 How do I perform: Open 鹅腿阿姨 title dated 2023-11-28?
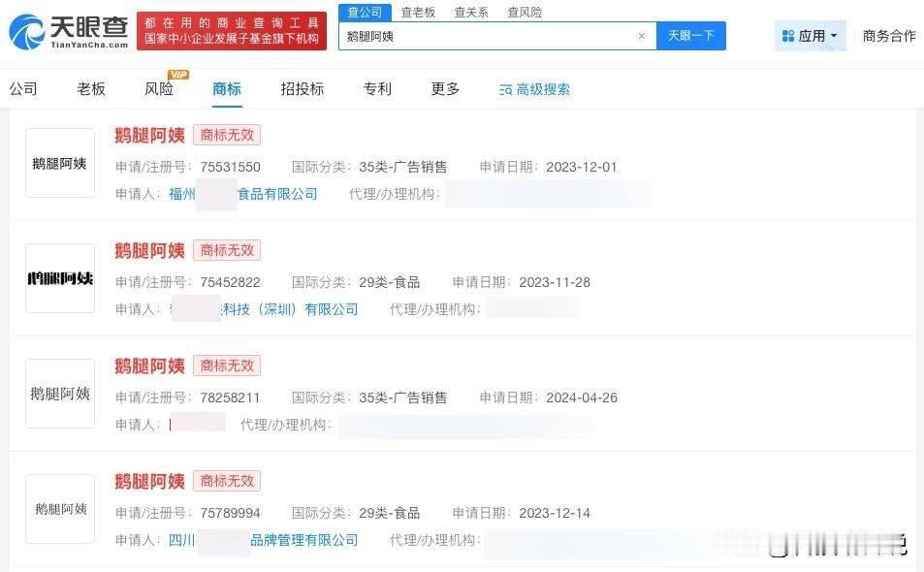149,250
